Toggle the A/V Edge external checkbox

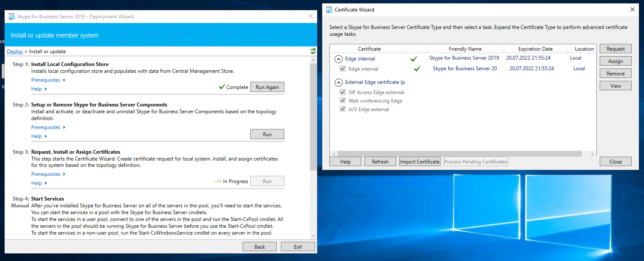pyautogui.click(x=343, y=109)
